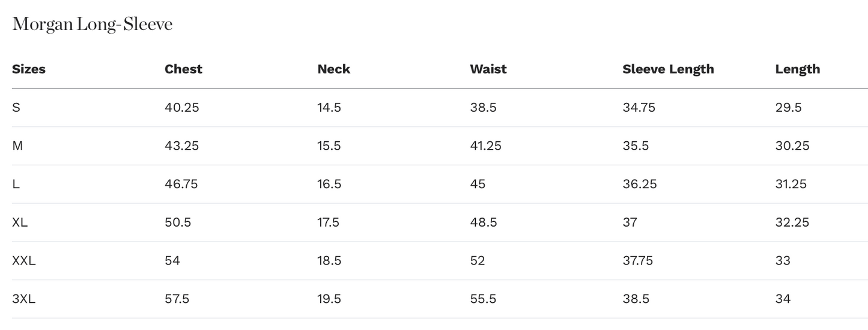Click waist value 55.5 for size 3XL

pos(483,299)
